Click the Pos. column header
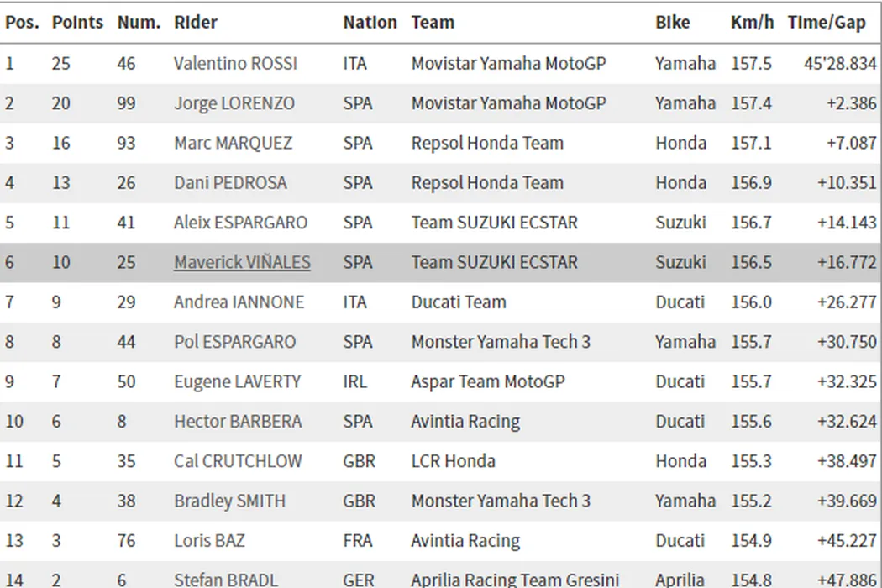The height and width of the screenshot is (588, 882). 22,23
